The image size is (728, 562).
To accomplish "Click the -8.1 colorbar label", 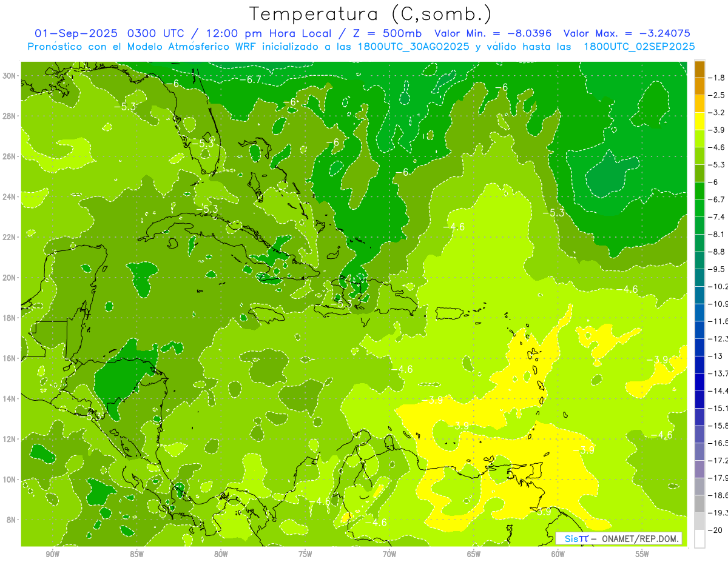I will 716,235.
